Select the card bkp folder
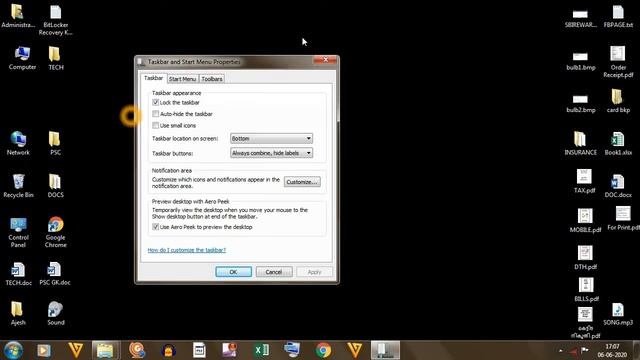This screenshot has width=640, height=360. point(618,100)
